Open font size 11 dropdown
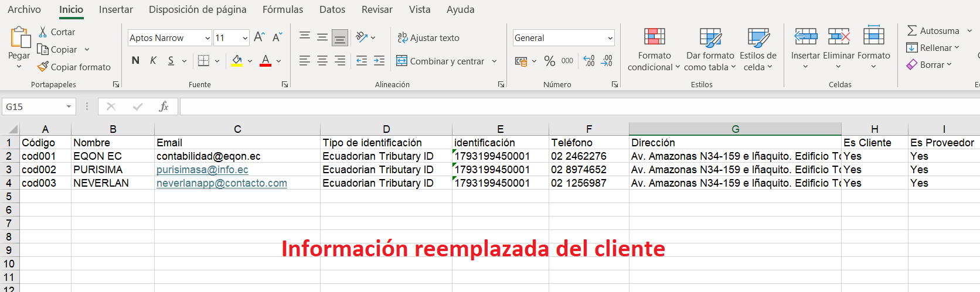980x292 pixels. 245,38
